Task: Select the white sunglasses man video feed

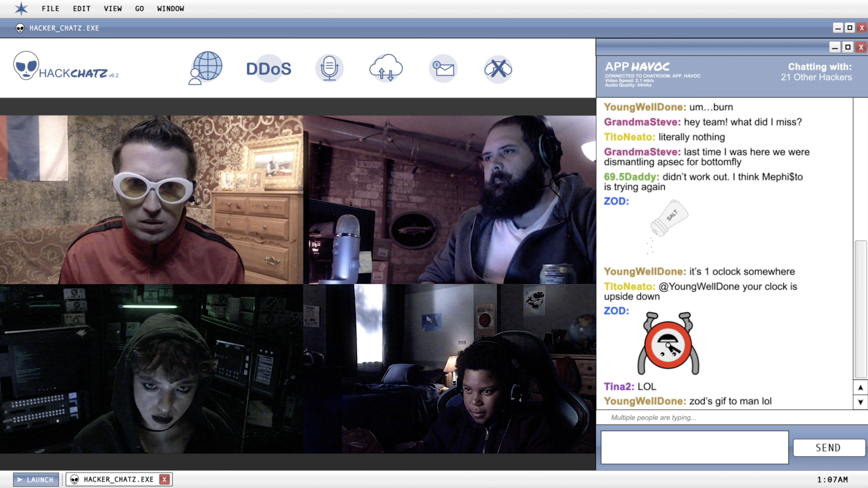Action: click(151, 200)
